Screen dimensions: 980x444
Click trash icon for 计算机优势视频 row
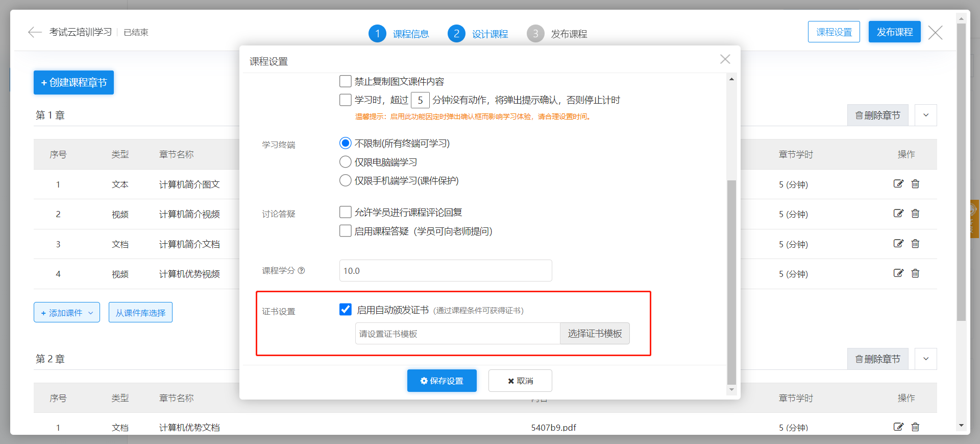click(x=915, y=273)
